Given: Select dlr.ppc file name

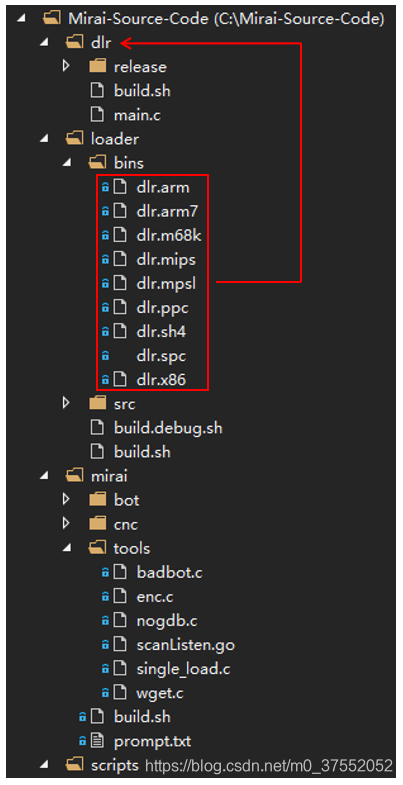Looking at the screenshot, I should point(162,308).
